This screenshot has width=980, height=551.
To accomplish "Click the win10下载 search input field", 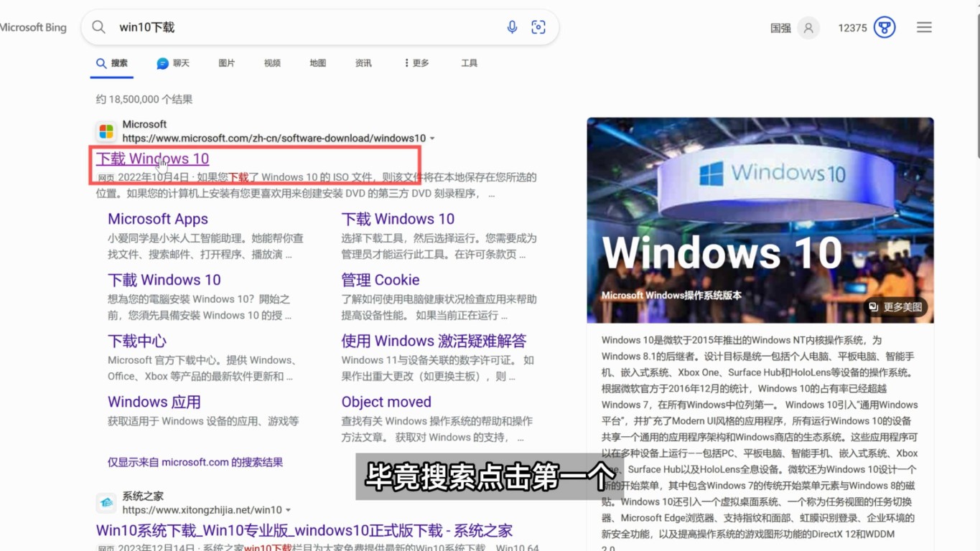I will [x=309, y=27].
